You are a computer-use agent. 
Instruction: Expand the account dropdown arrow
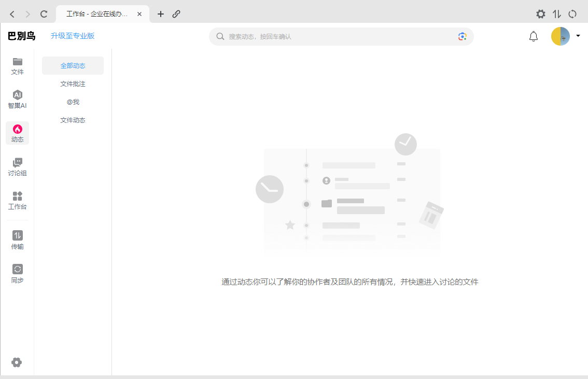pos(578,36)
